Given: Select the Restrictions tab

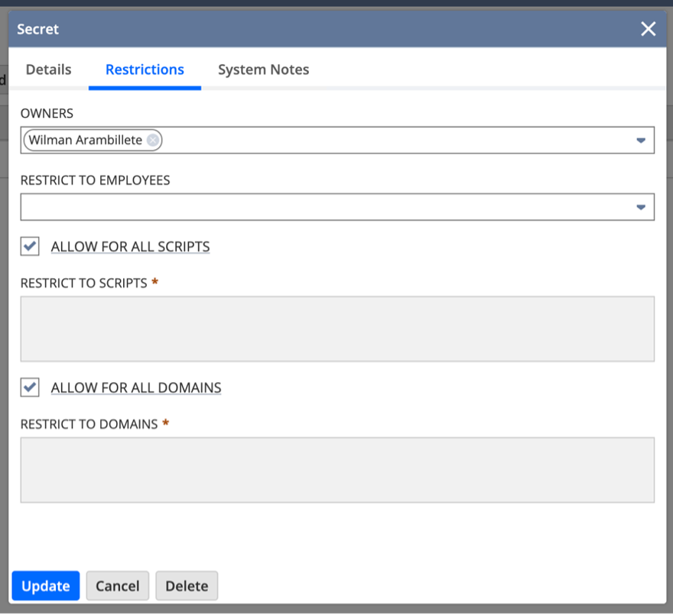Looking at the screenshot, I should tap(145, 70).
